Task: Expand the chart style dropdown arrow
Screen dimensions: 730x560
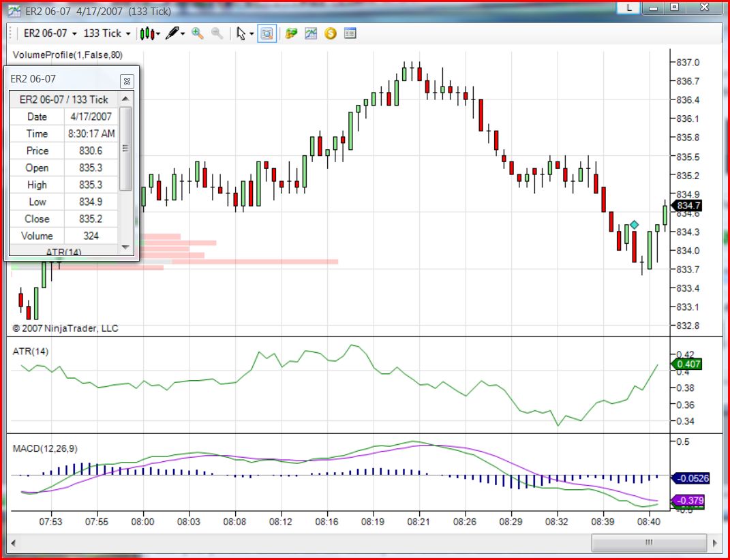Action: tap(158, 34)
